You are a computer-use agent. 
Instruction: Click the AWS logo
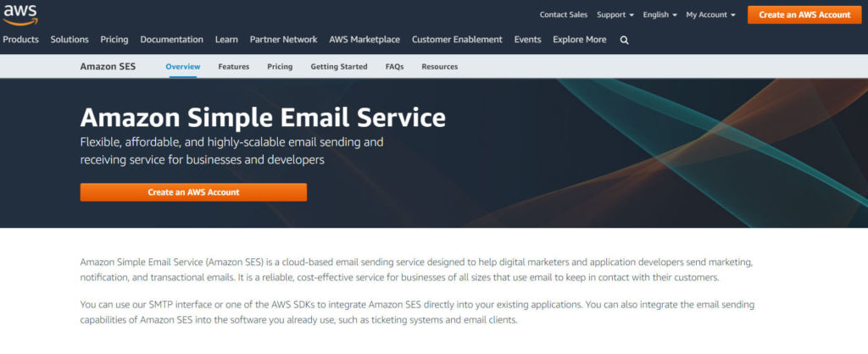click(x=20, y=14)
